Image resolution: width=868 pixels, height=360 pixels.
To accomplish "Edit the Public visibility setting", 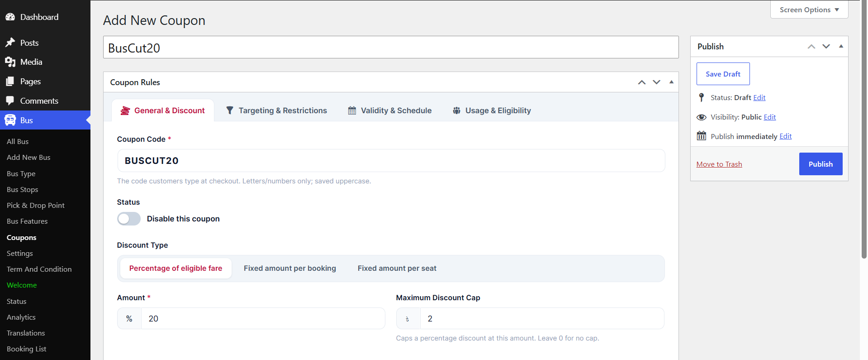I will click(x=770, y=117).
